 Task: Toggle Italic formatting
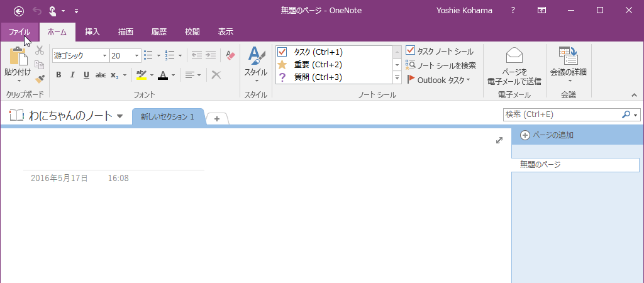click(x=72, y=75)
